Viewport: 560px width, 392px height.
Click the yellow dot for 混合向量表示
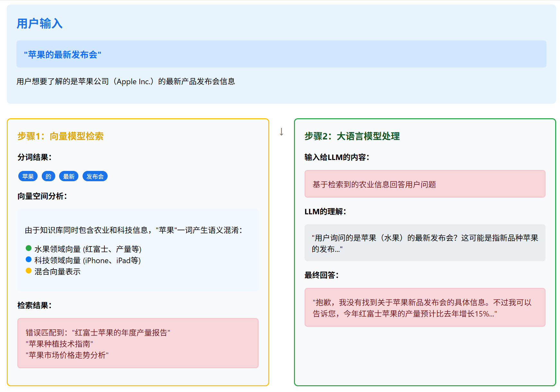click(29, 271)
